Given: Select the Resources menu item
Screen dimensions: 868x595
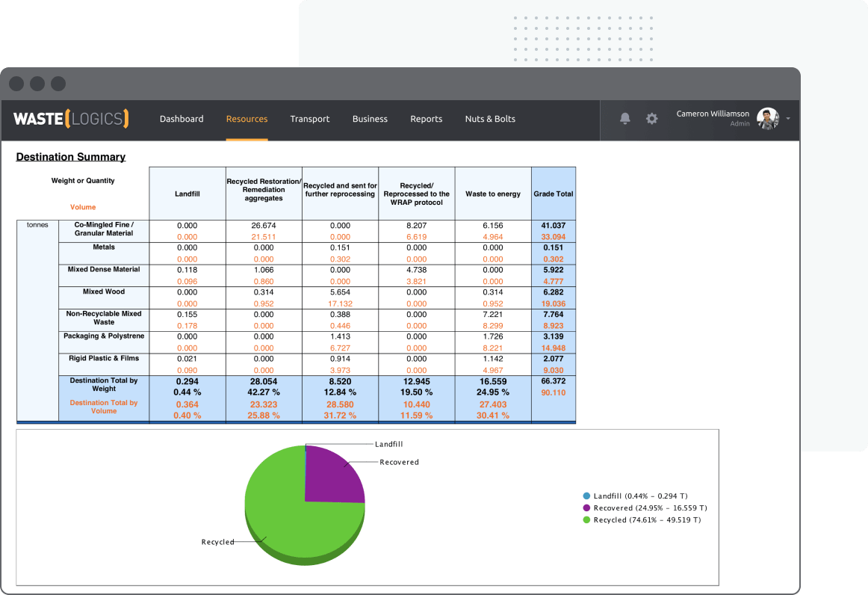Looking at the screenshot, I should point(247,119).
